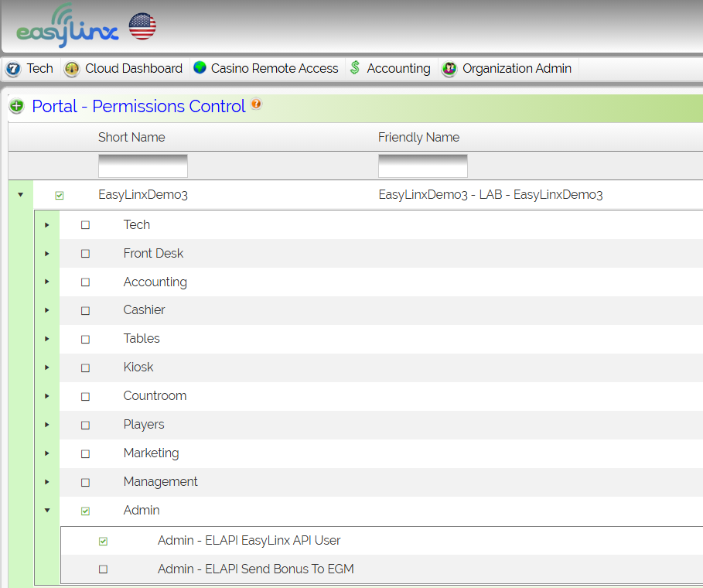Expand the Accounting row arrow
The image size is (703, 588).
pos(47,282)
